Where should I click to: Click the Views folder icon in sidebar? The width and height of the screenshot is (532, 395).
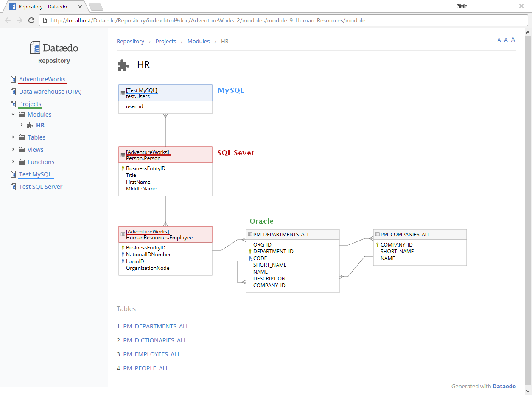coord(22,150)
